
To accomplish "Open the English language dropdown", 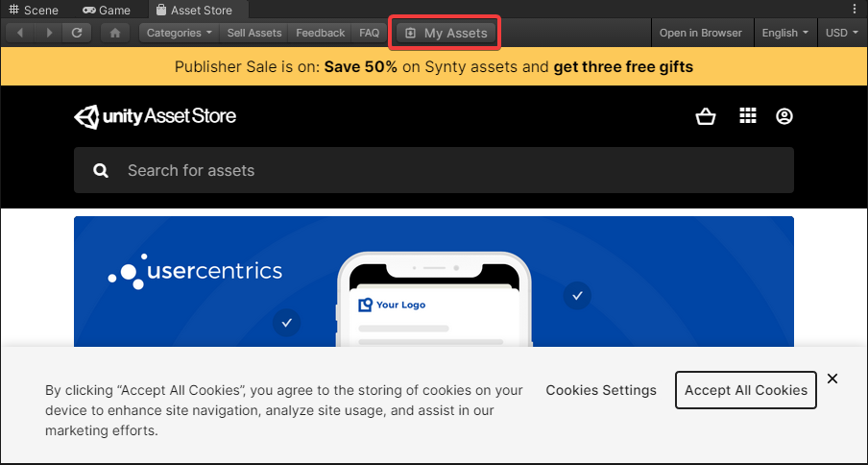I will [784, 33].
